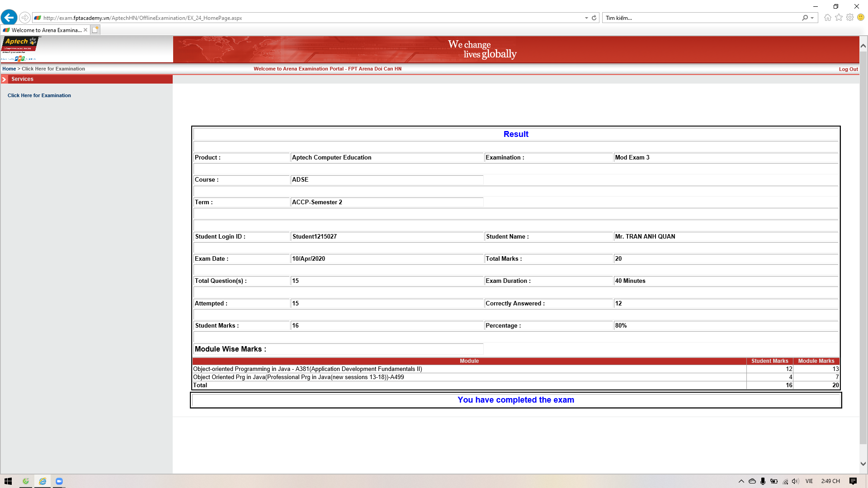Open the Cốc Cốc browser taskbar icon
Screen dimensions: 868x488
coord(26,481)
